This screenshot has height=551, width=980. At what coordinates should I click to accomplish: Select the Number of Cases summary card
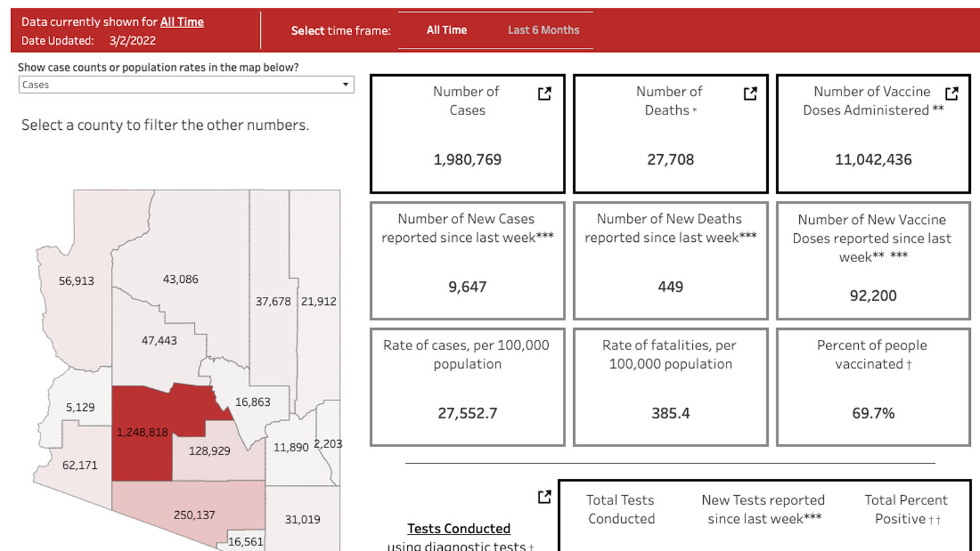click(x=467, y=133)
